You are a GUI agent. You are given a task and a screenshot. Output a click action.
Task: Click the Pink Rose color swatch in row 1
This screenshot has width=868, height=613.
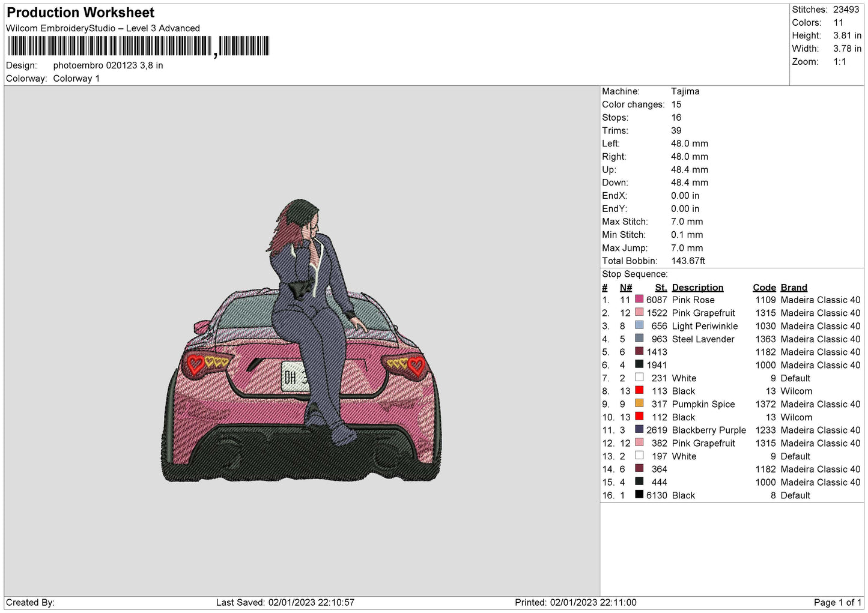639,299
